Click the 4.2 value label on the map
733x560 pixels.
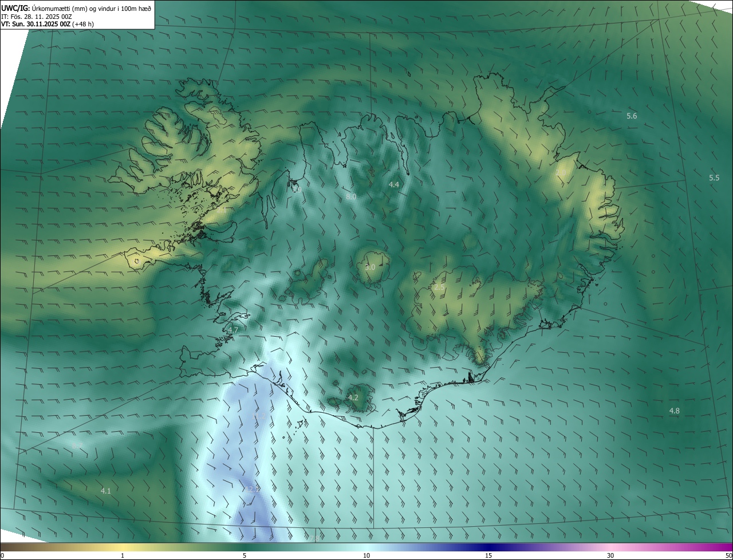(x=353, y=397)
